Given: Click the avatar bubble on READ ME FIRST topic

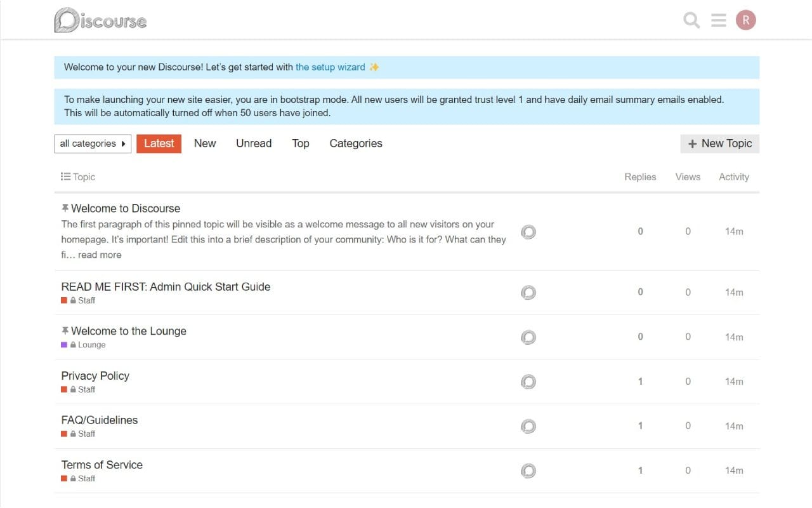Looking at the screenshot, I should pyautogui.click(x=528, y=292).
